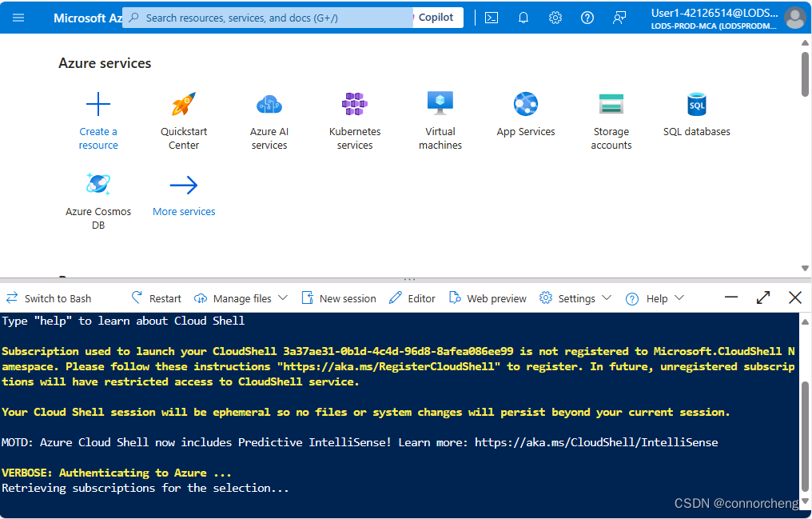The height and width of the screenshot is (519, 812).
Task: Expand the Cloud Shell Help dropdown
Action: (x=655, y=298)
